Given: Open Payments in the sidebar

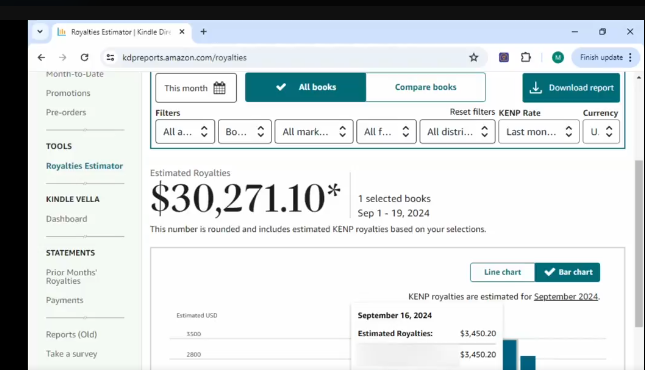Looking at the screenshot, I should (x=65, y=300).
